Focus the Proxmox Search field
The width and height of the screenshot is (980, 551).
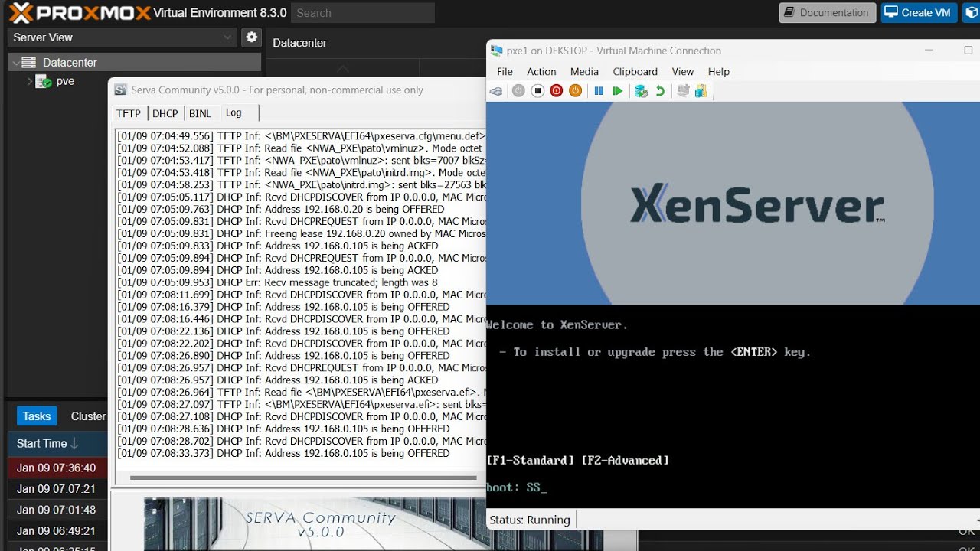tap(362, 13)
